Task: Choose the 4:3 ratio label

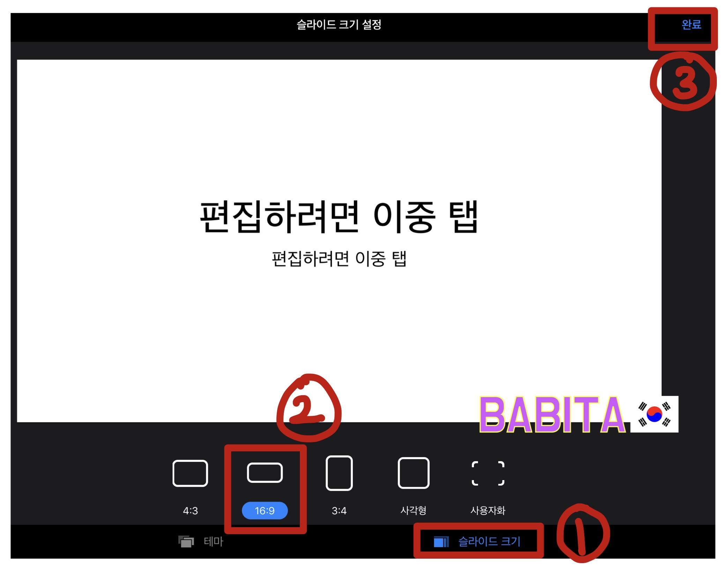Action: pos(190,511)
